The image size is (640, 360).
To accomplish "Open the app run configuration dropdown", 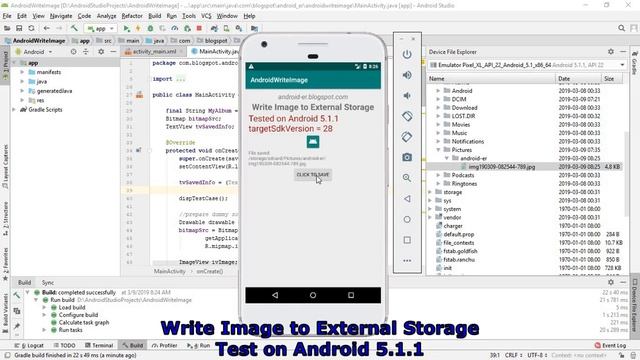I will tap(100, 29).
